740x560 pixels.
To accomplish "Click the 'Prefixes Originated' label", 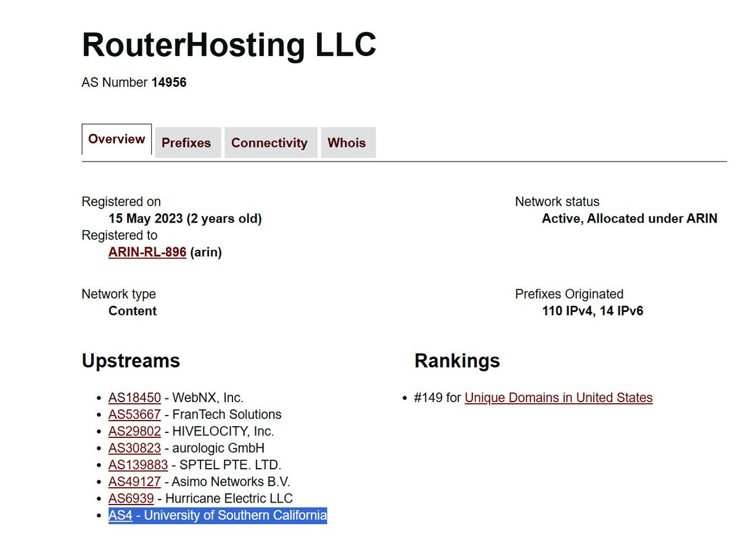I will 570,294.
